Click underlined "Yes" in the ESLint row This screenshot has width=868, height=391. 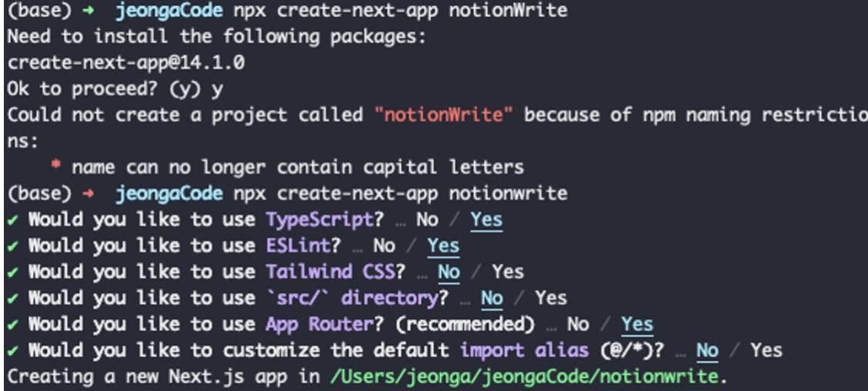443,246
